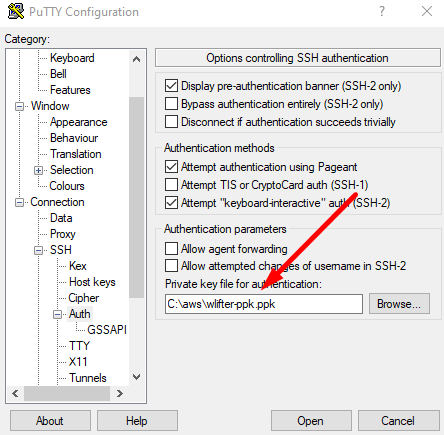The image size is (444, 435).
Task: Select the Auth category item
Action: coord(80,314)
